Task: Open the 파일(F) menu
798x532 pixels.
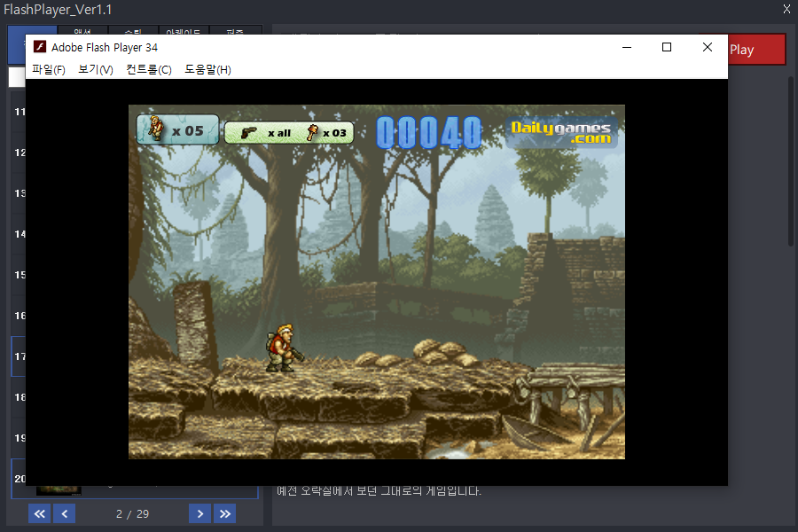Action: tap(49, 69)
